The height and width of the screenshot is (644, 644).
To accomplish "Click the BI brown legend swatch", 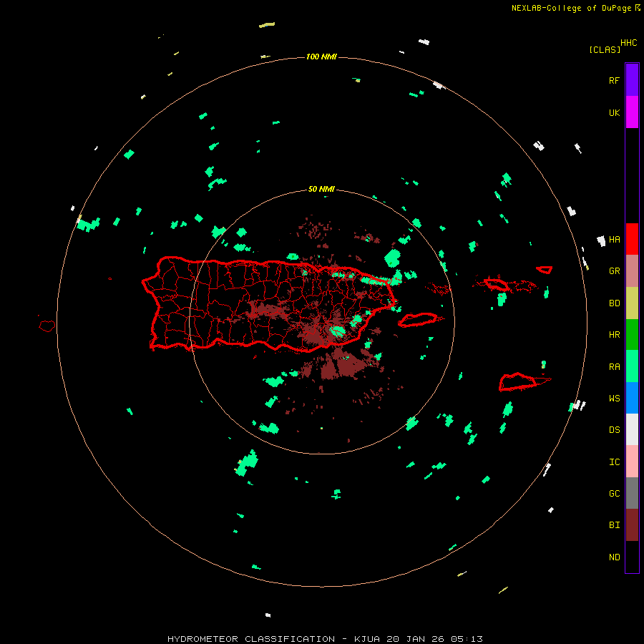I will click(x=632, y=525).
